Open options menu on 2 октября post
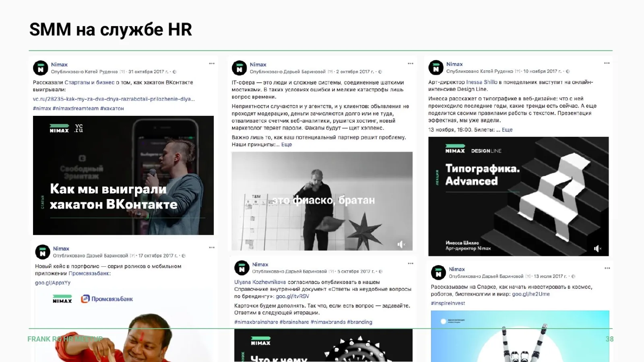 pos(411,64)
